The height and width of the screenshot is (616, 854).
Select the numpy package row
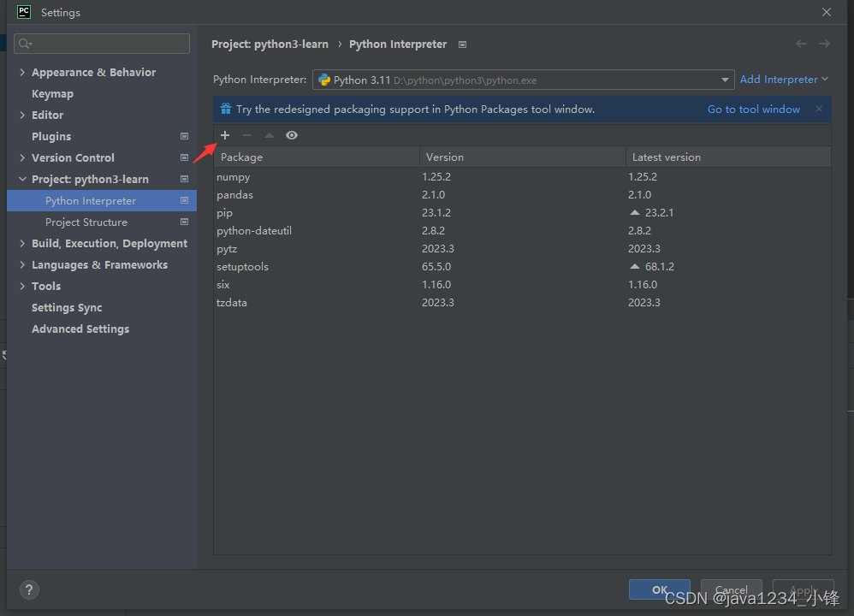pos(522,176)
